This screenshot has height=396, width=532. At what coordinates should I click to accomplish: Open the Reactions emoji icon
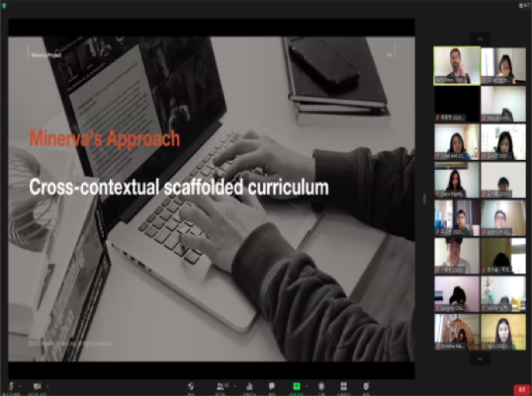click(x=366, y=386)
